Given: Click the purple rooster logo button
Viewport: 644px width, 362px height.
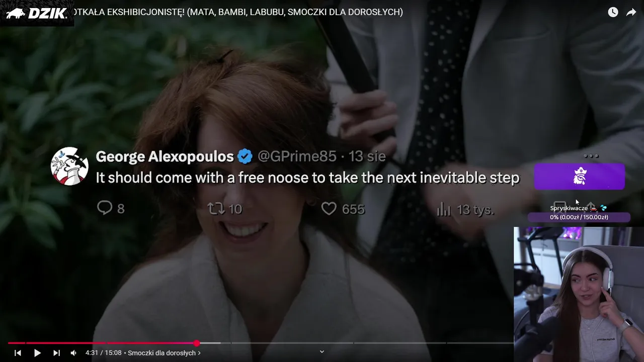Looking at the screenshot, I should 580,176.
